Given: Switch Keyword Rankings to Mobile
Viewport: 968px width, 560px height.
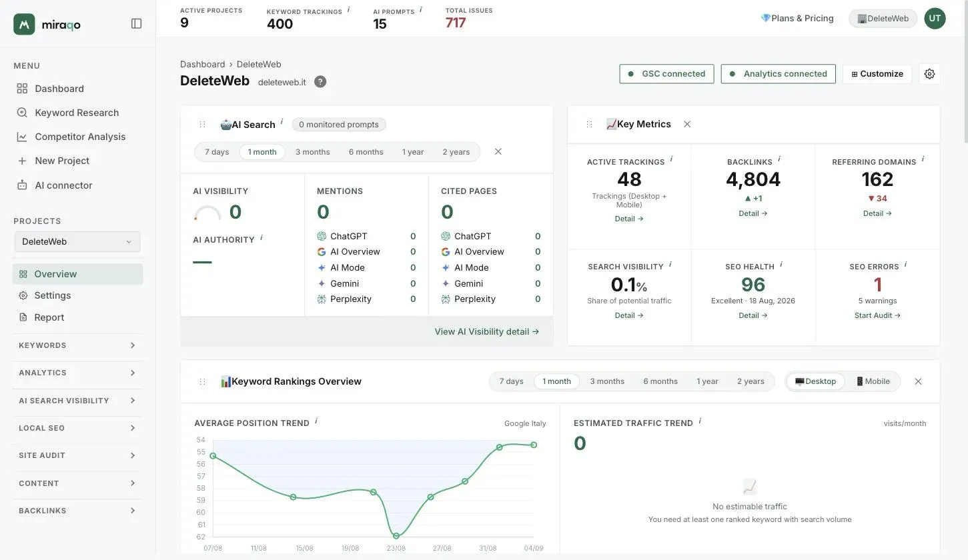Looking at the screenshot, I should (x=873, y=381).
